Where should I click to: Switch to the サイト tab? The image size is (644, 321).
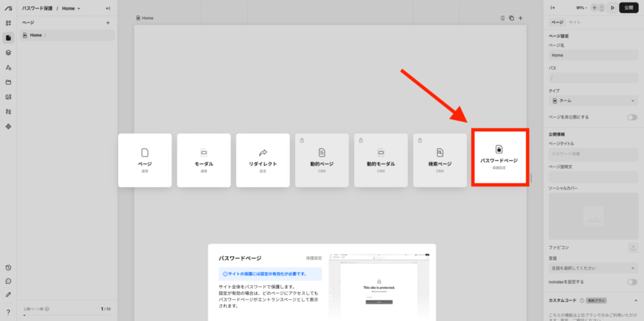point(574,22)
